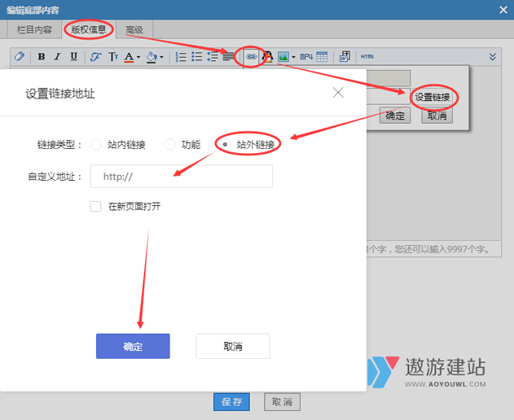Expand the font color dropdown arrow
The height and width of the screenshot is (420, 514).
(x=138, y=57)
